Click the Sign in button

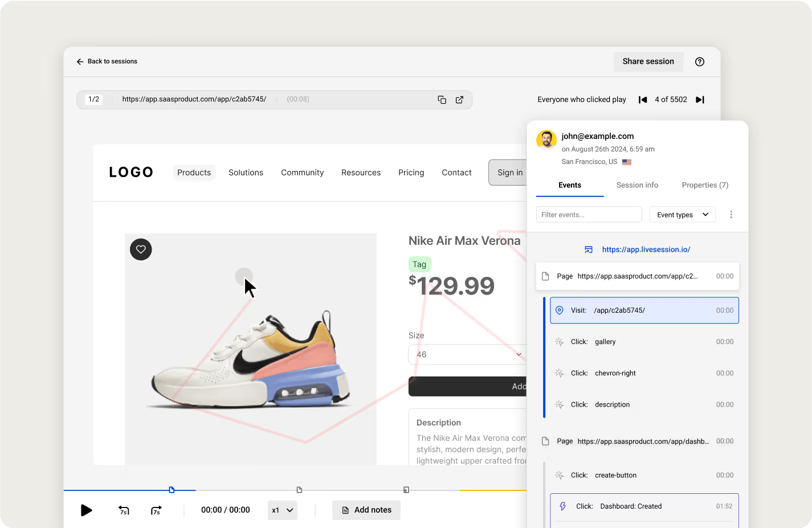508,173
